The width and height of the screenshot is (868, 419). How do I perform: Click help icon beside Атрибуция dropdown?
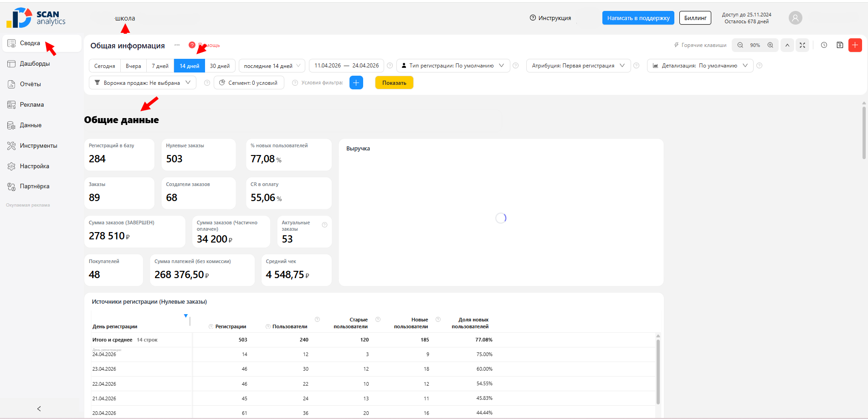point(637,66)
